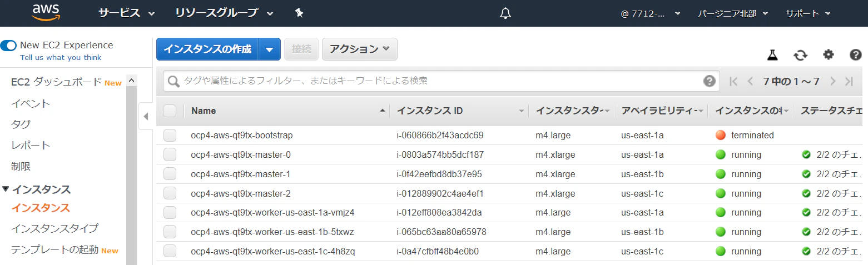
Task: Click the sidebar vertical scrollbar track
Action: (132, 175)
